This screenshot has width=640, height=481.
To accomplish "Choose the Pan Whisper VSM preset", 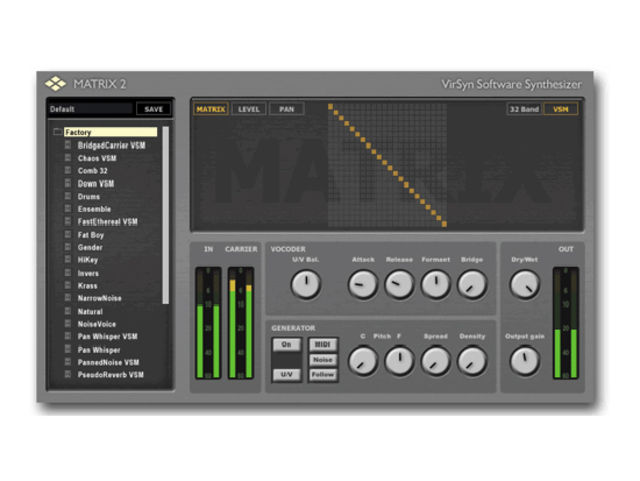I will tap(107, 336).
